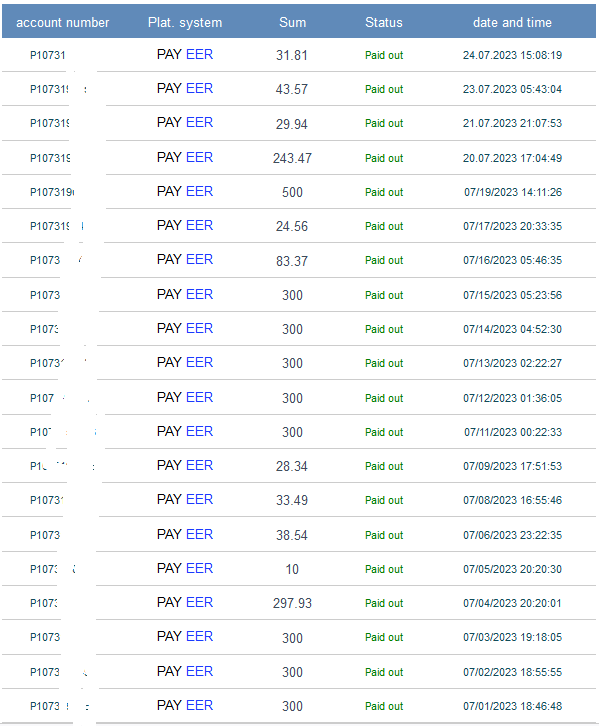Viewport: 599px width, 726px height.
Task: Click the 'date and time' column header
Action: [512, 22]
